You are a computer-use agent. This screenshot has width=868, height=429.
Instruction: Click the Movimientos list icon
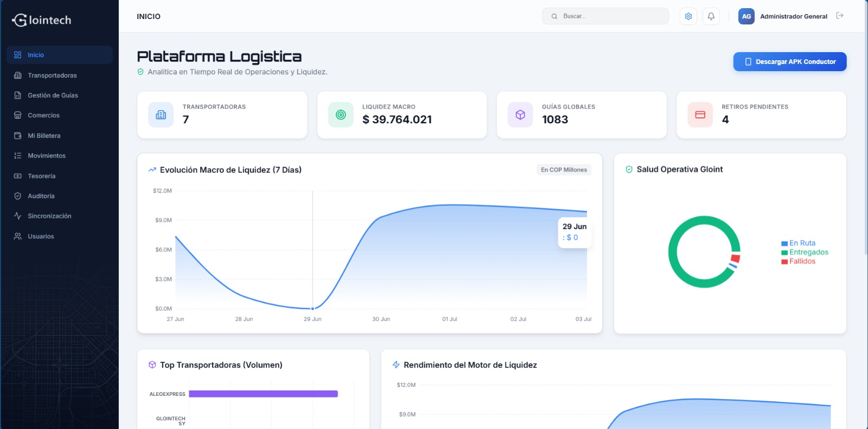click(17, 156)
